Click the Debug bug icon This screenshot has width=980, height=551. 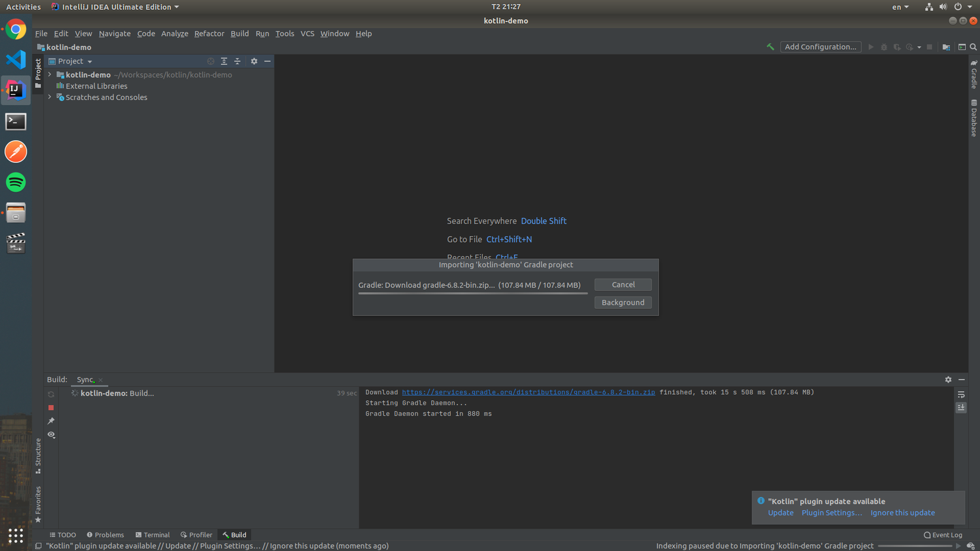tap(884, 47)
